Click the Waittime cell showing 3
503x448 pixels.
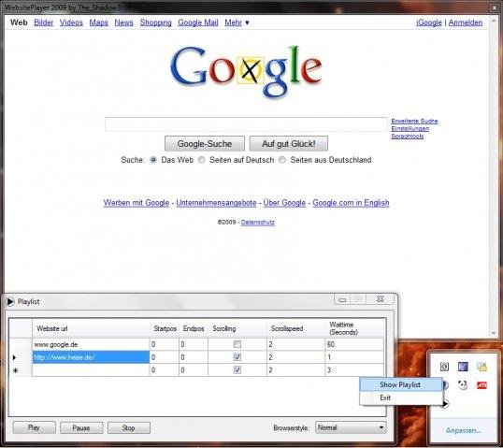[354, 370]
